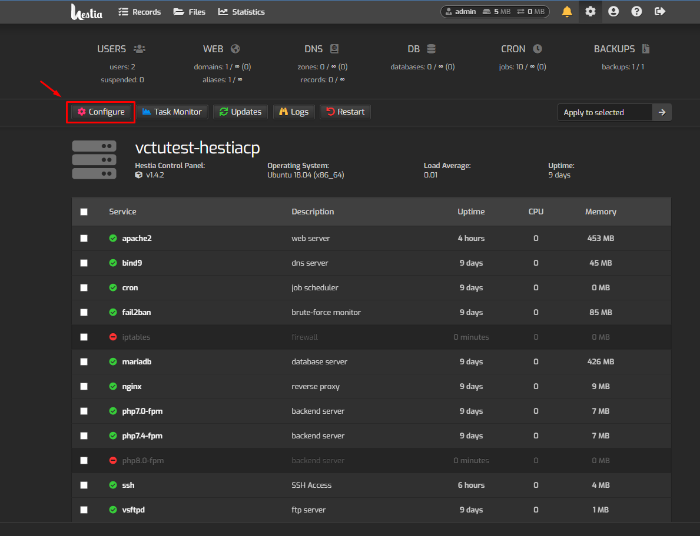Click the php7.4-fpm green status icon

point(113,436)
